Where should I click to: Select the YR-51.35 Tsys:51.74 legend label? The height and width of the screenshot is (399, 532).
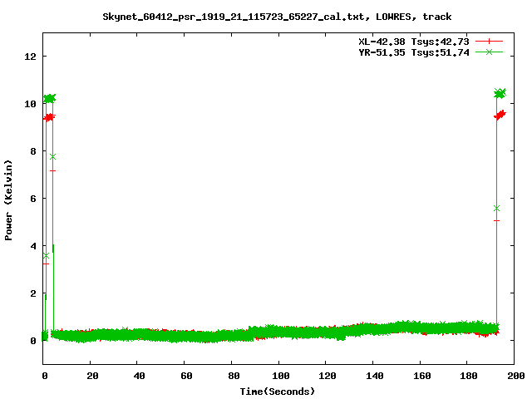pos(414,52)
